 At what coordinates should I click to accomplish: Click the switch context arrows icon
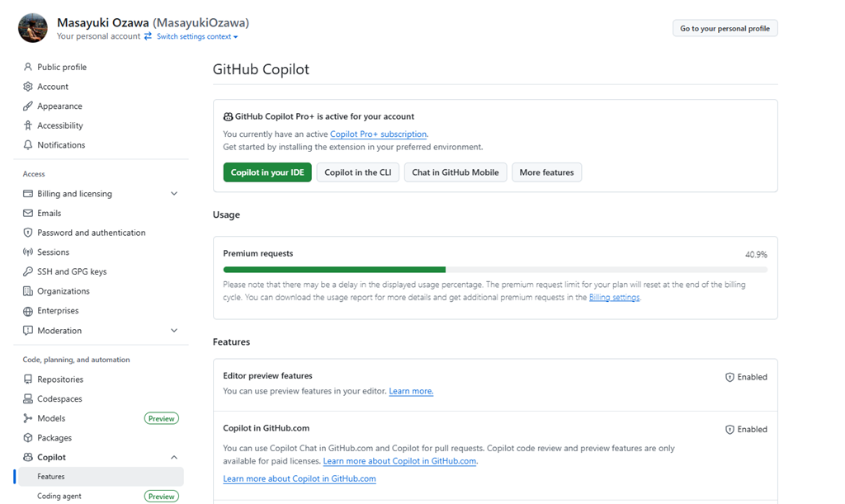148,36
